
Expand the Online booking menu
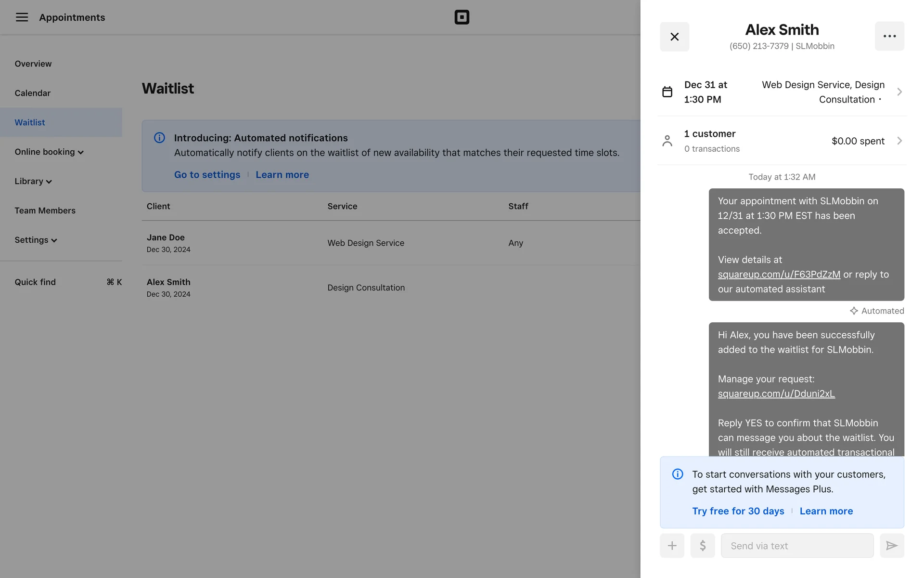tap(49, 152)
